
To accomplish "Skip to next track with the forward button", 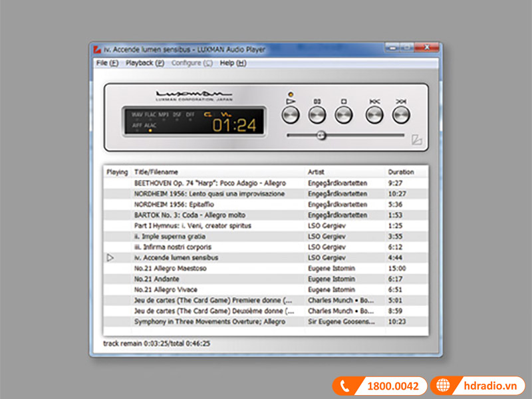I will pos(401,114).
